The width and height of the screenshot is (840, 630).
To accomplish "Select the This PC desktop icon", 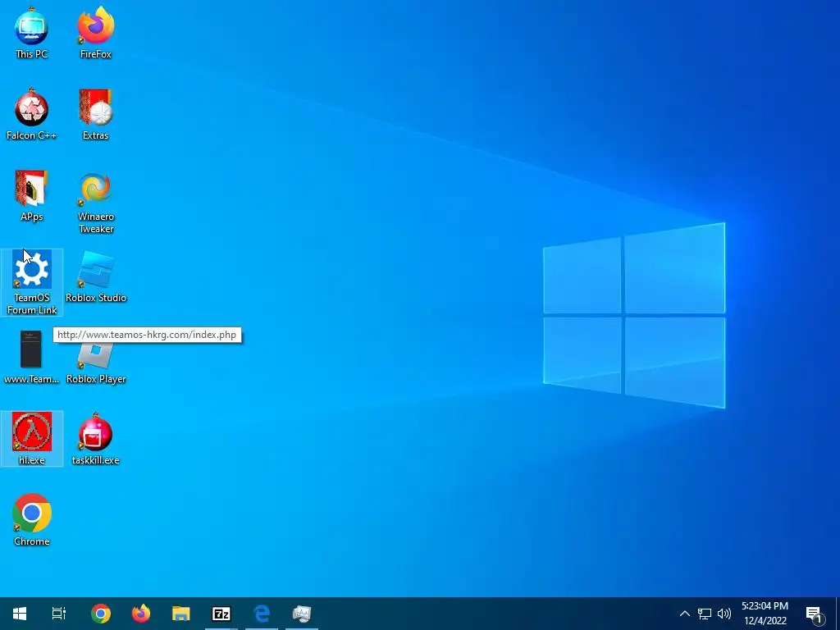I will pyautogui.click(x=32, y=34).
